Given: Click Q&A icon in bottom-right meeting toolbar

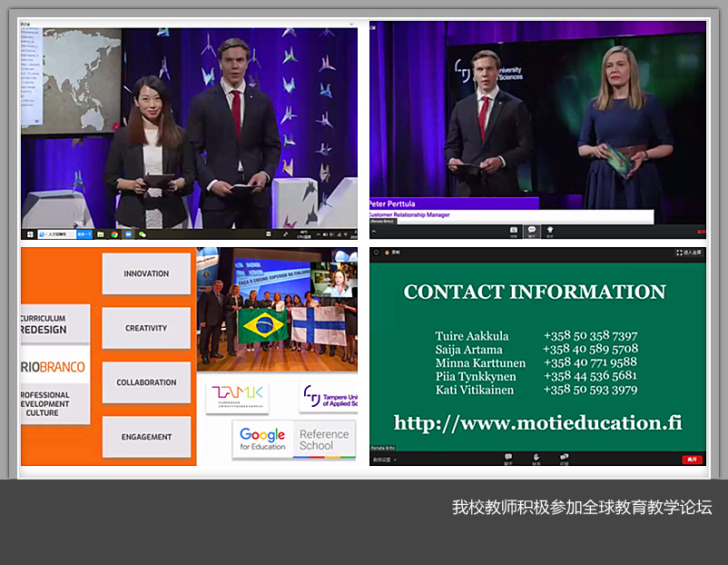Looking at the screenshot, I should click(565, 458).
